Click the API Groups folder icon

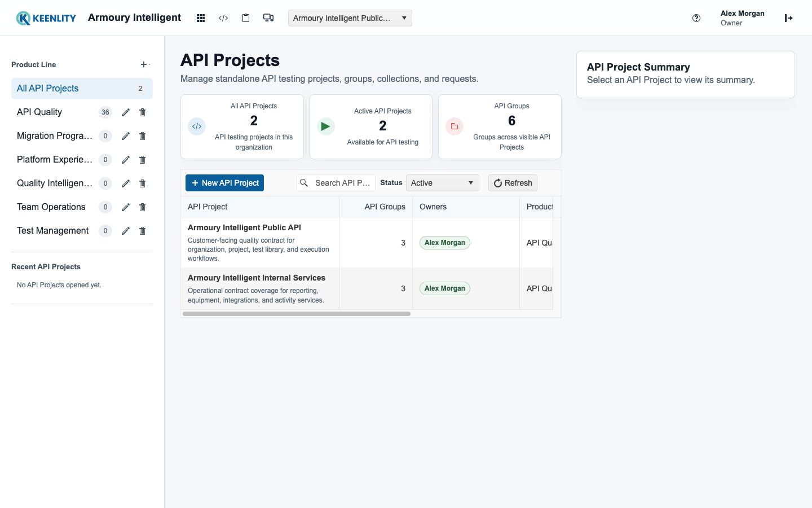[454, 126]
